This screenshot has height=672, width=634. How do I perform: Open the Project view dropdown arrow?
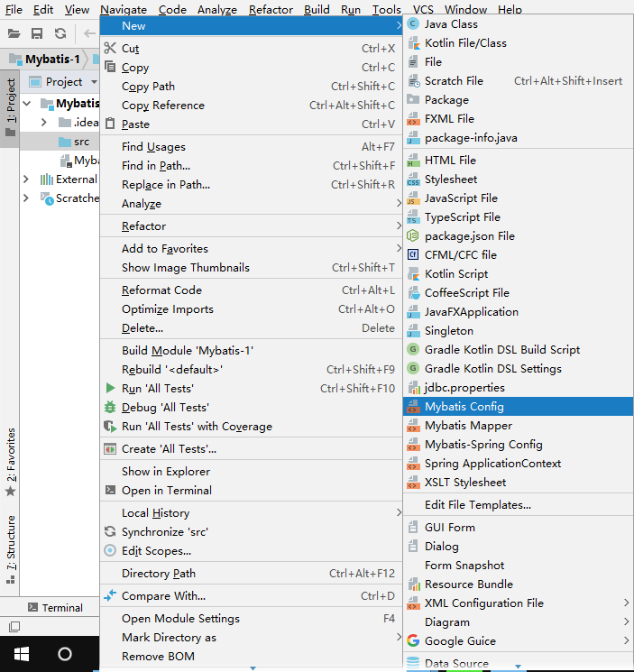tap(94, 81)
